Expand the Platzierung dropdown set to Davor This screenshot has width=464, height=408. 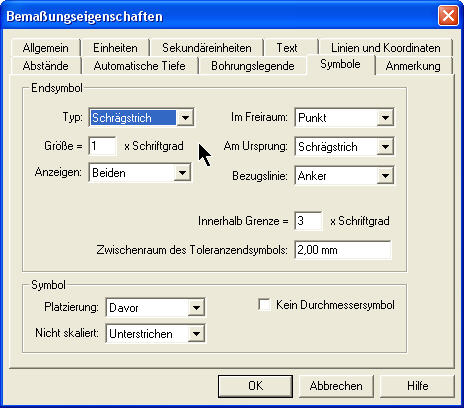point(155,307)
